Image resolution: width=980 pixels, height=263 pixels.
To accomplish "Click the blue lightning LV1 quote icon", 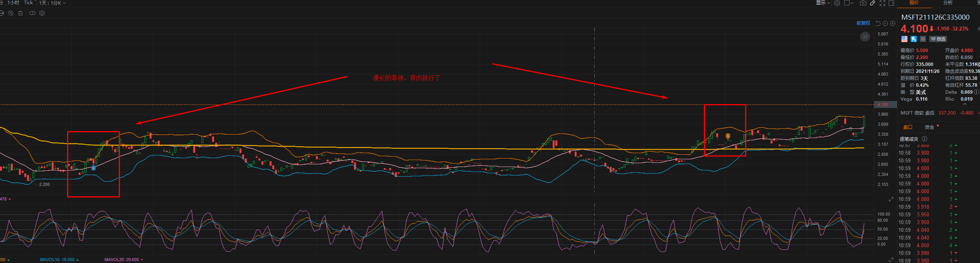I will tap(914, 39).
